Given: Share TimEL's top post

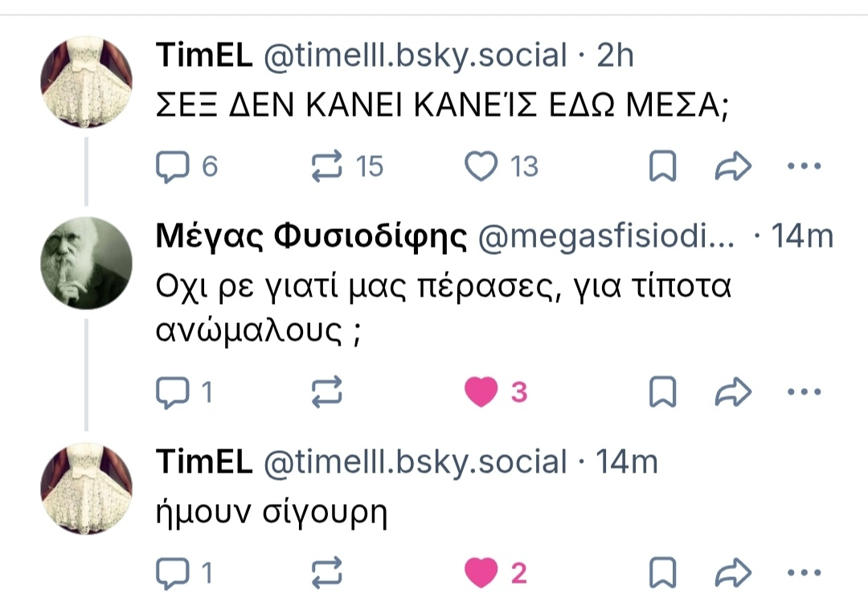Looking at the screenshot, I should pyautogui.click(x=733, y=167).
